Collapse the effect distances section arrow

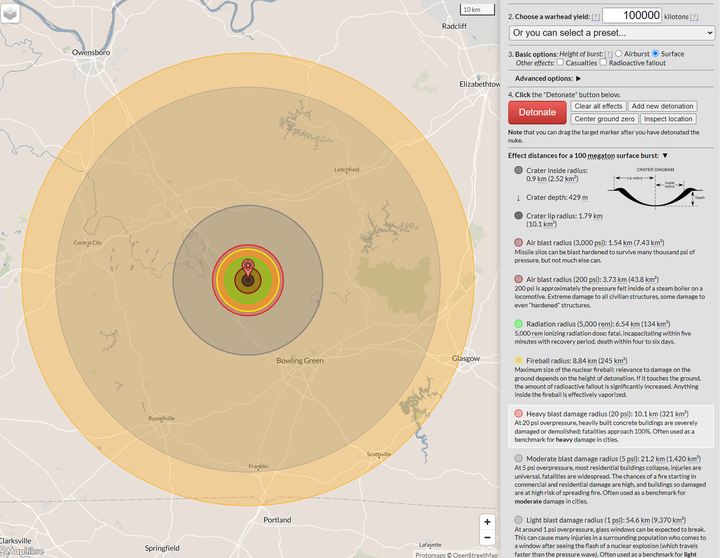[665, 156]
